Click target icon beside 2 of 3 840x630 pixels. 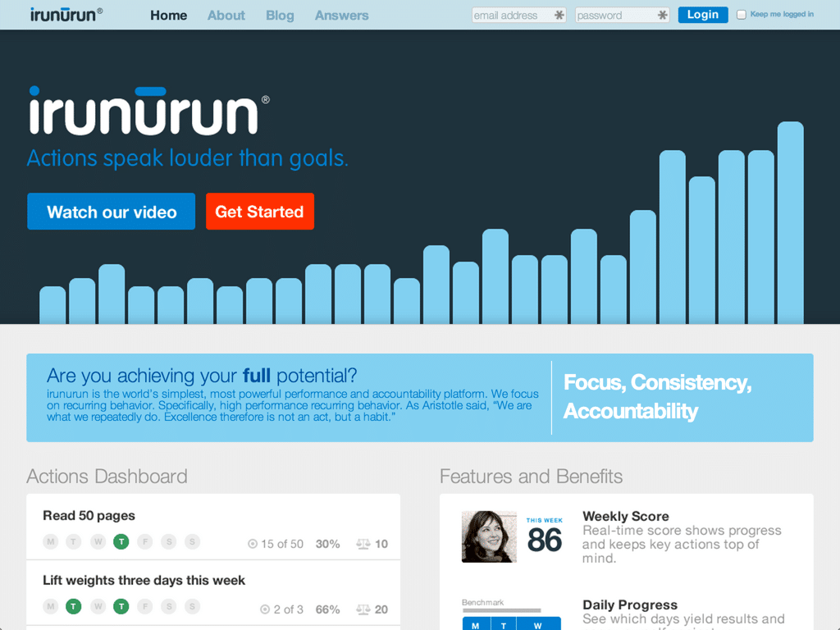pos(265,609)
